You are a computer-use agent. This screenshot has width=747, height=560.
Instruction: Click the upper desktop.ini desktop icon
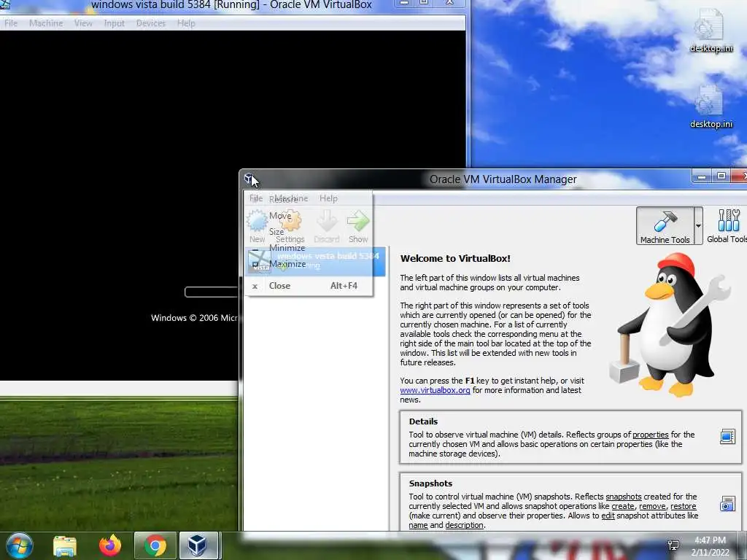711,31
